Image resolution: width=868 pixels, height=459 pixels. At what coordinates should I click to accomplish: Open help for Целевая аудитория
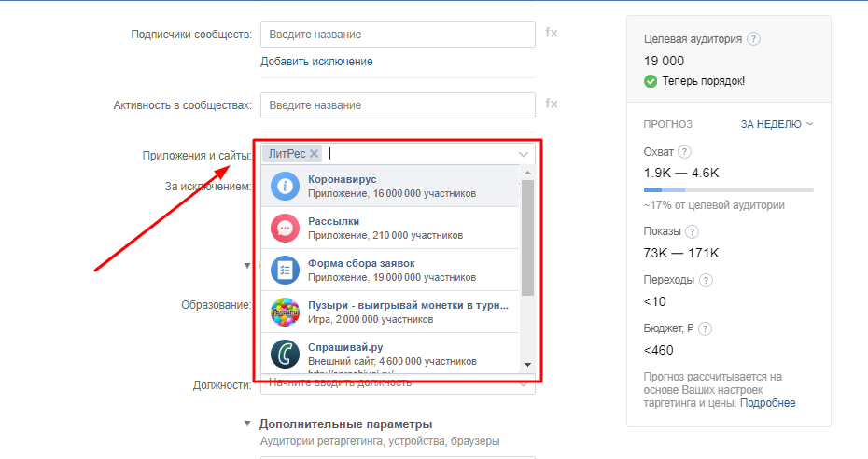click(753, 38)
